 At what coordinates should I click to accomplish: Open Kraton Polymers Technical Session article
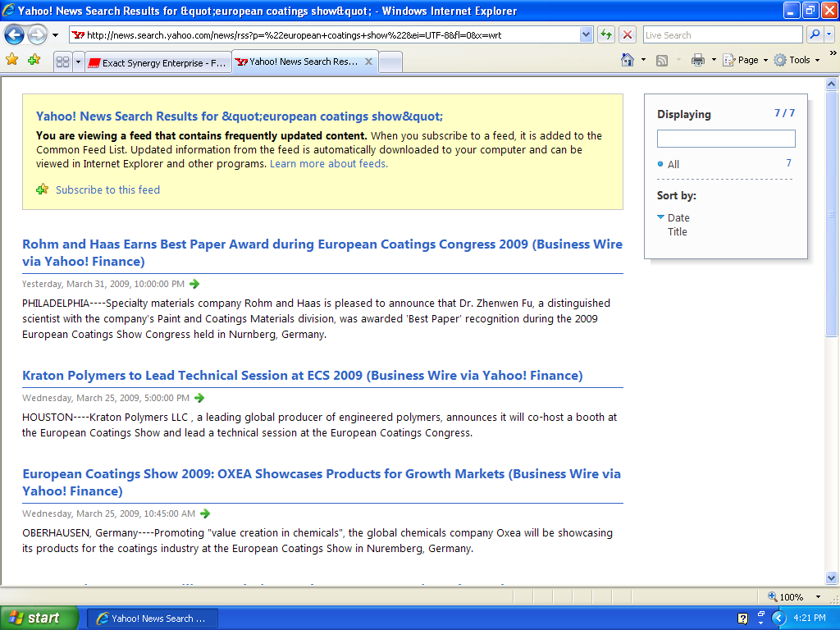[x=303, y=376]
